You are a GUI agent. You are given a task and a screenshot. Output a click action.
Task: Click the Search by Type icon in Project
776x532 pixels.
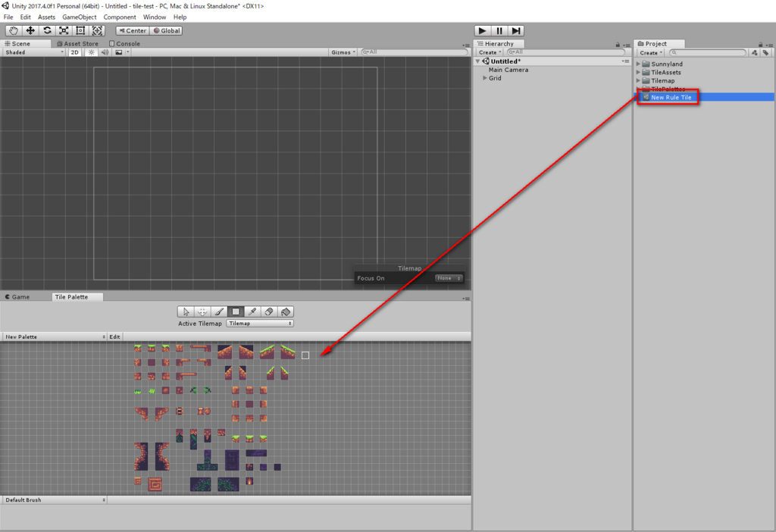click(754, 52)
